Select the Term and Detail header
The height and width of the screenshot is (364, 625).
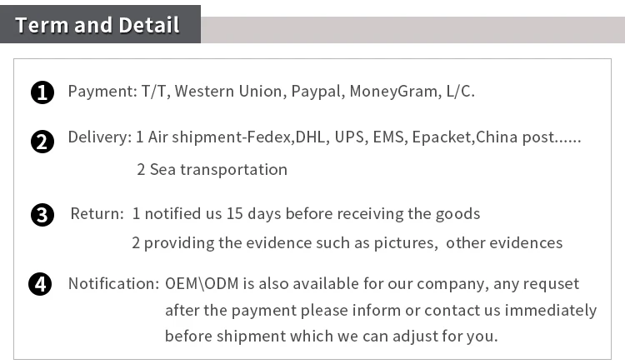point(97,25)
